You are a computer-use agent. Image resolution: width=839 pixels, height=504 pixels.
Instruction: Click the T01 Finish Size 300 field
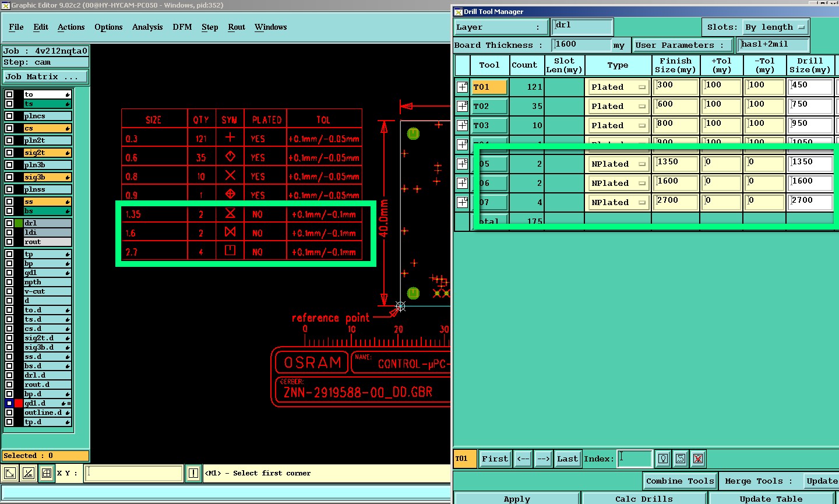[x=676, y=87]
